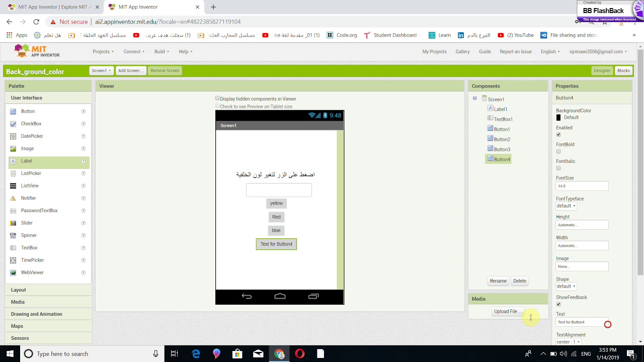Click the FontSize input field
Viewport: 644px width, 362px height.
tap(582, 186)
